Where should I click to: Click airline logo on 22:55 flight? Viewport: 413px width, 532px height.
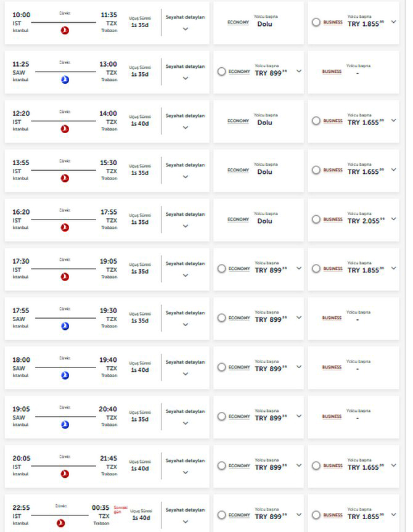(61, 523)
